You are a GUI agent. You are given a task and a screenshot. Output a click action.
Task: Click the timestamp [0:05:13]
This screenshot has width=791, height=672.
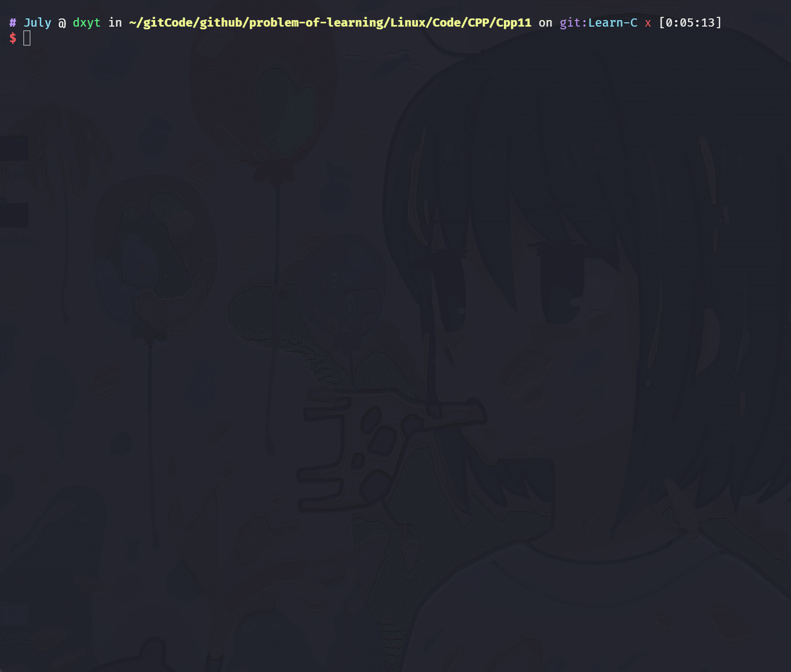[x=690, y=23]
